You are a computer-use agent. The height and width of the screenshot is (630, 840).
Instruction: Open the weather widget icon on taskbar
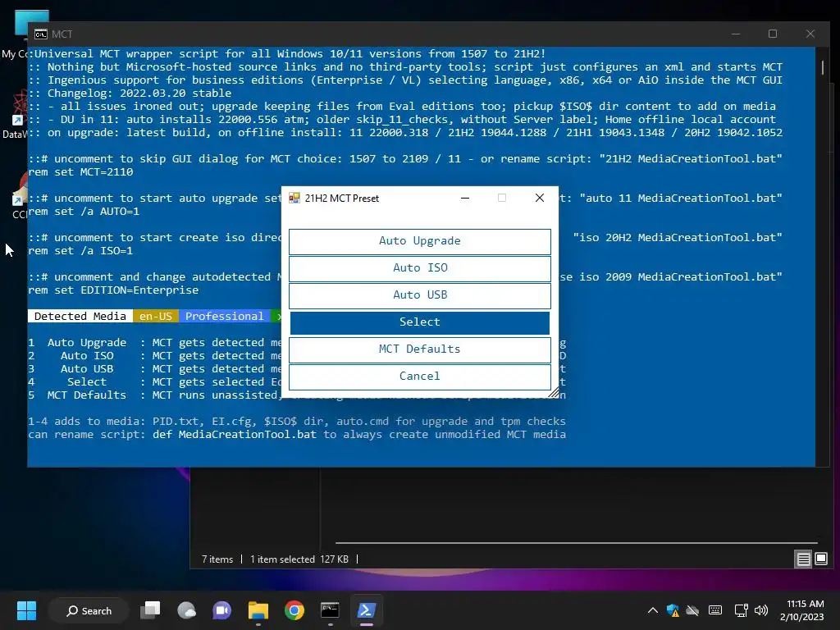pyautogui.click(x=186, y=610)
